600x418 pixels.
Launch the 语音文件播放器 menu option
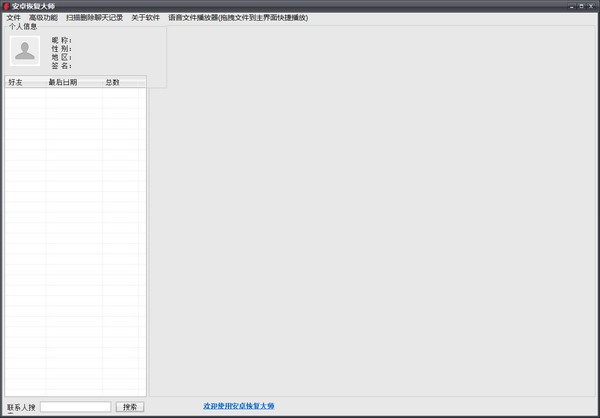click(x=237, y=17)
